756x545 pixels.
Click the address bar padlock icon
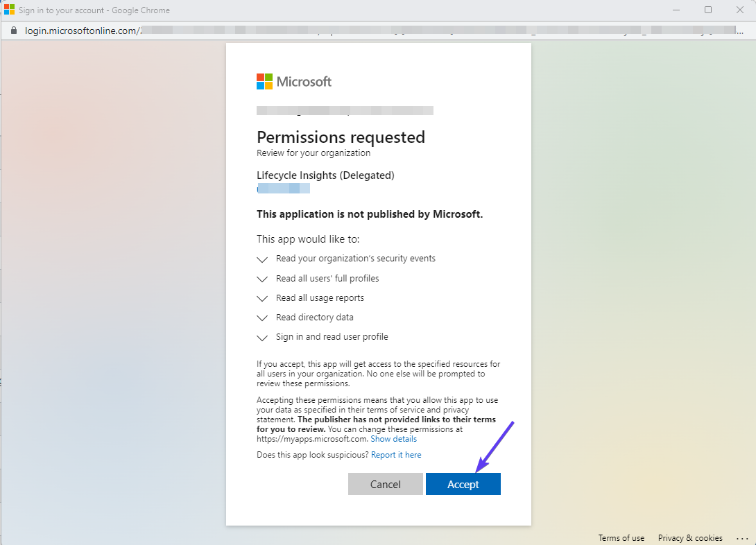pos(14,31)
